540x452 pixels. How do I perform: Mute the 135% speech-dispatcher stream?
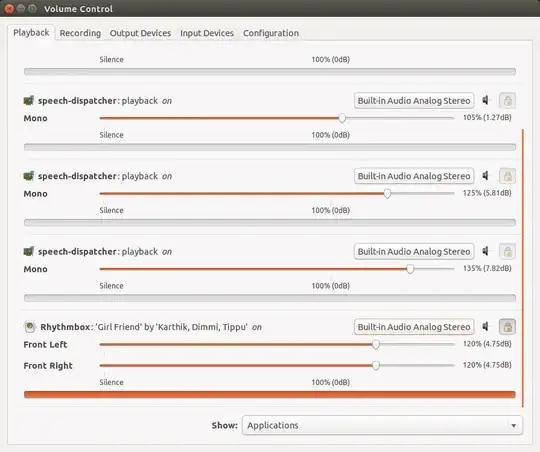(486, 251)
